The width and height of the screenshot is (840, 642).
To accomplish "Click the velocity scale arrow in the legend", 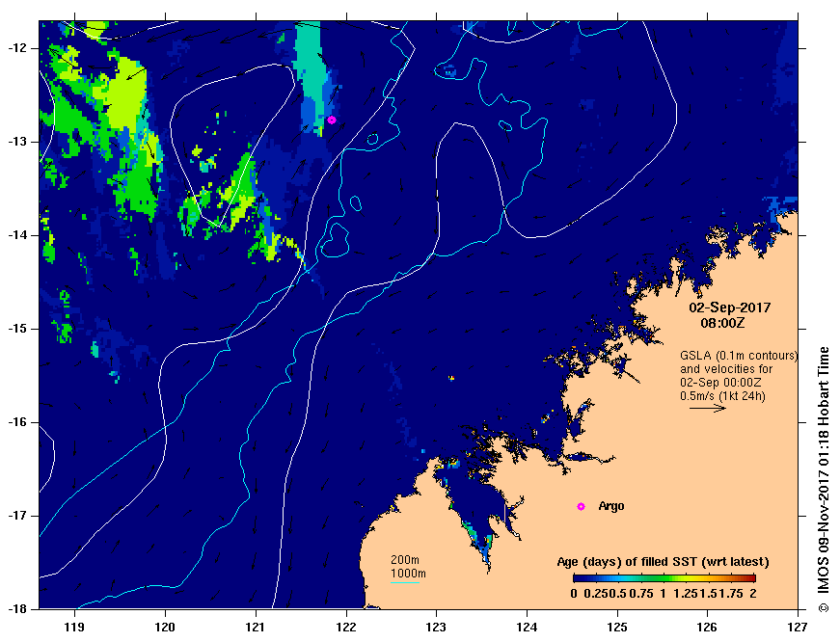I will pyautogui.click(x=707, y=408).
